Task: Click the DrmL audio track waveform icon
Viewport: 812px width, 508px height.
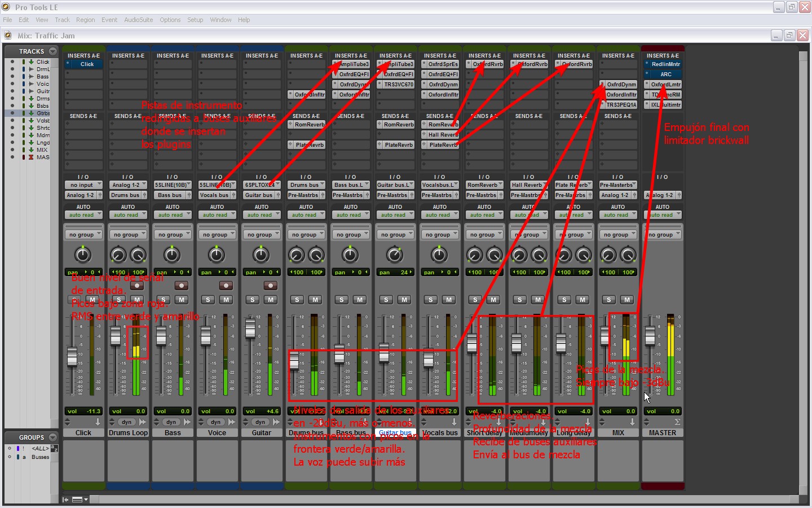Action: [x=31, y=69]
